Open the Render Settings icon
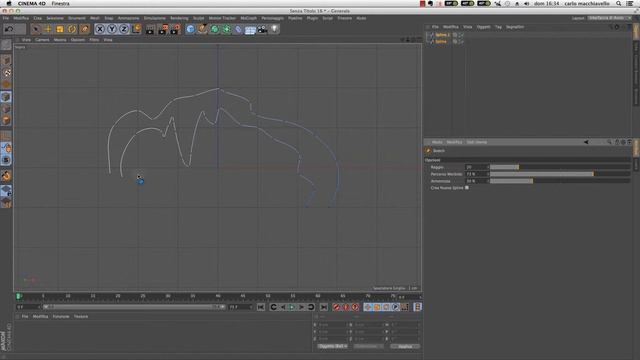 point(175,29)
